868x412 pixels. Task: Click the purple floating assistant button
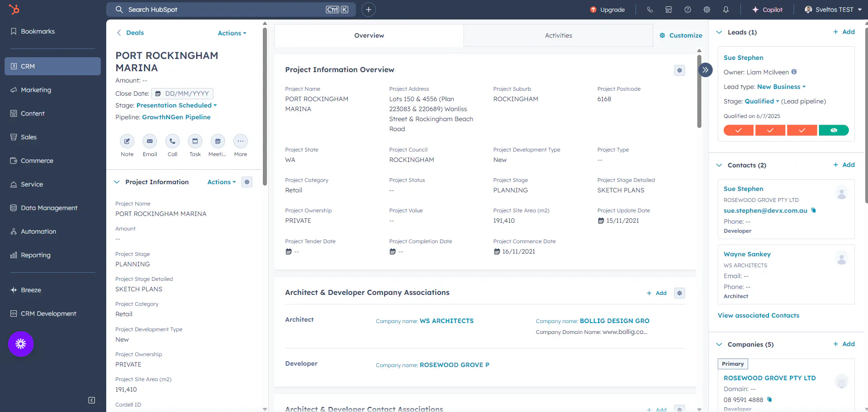[21, 344]
